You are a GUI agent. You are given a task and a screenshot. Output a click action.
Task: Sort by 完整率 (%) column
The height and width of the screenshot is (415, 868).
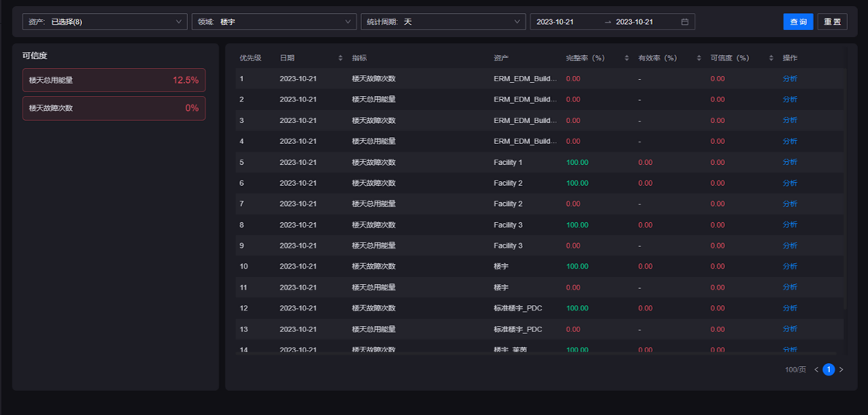[627, 58]
